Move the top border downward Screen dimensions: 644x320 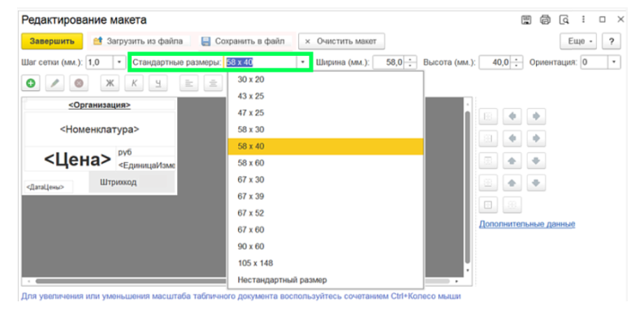[x=536, y=161]
